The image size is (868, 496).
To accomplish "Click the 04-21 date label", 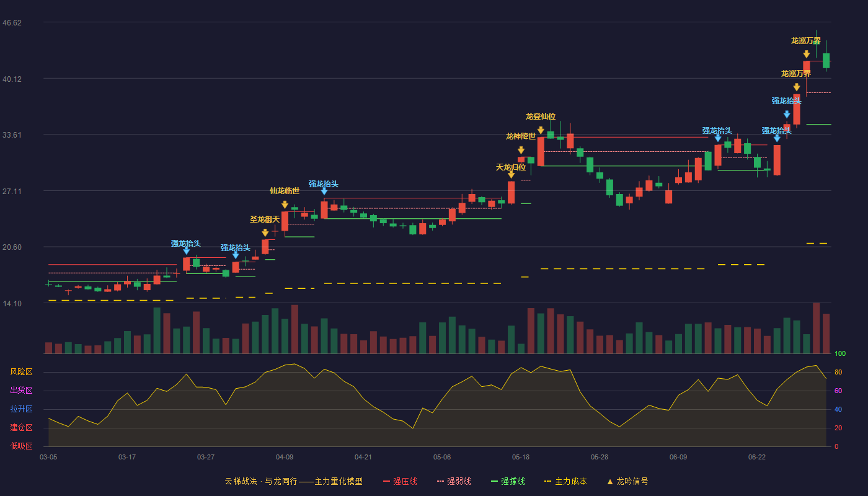I will (x=363, y=457).
